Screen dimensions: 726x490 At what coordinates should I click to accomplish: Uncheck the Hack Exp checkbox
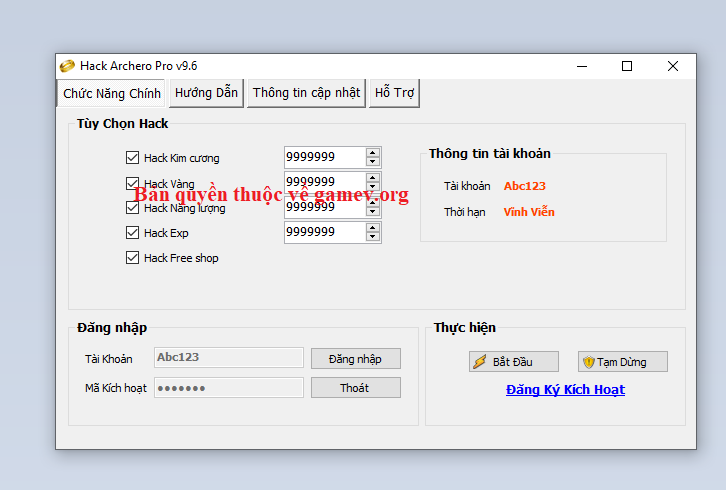(x=132, y=232)
